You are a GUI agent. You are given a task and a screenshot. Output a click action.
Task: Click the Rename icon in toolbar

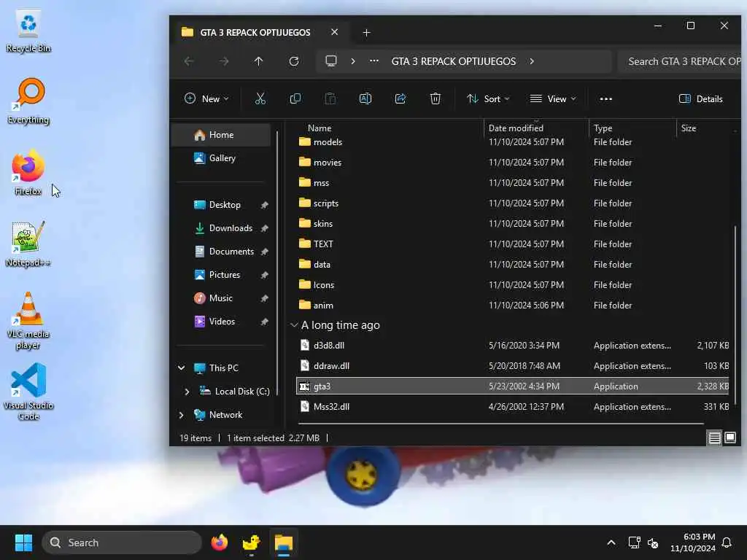(x=365, y=98)
